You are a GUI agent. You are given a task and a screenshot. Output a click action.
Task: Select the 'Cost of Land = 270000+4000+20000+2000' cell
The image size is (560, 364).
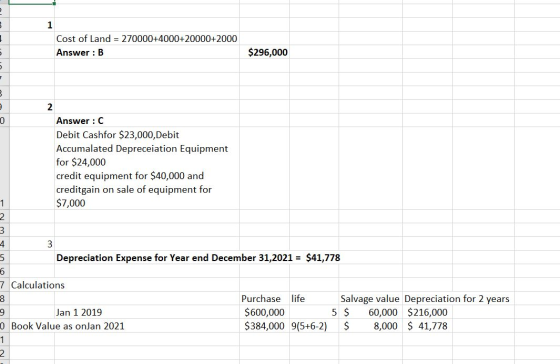click(x=147, y=38)
